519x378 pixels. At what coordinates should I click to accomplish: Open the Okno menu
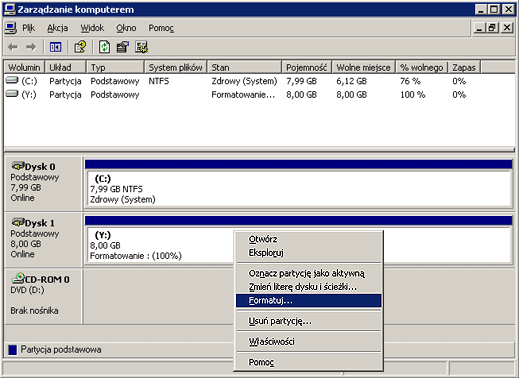click(x=126, y=28)
